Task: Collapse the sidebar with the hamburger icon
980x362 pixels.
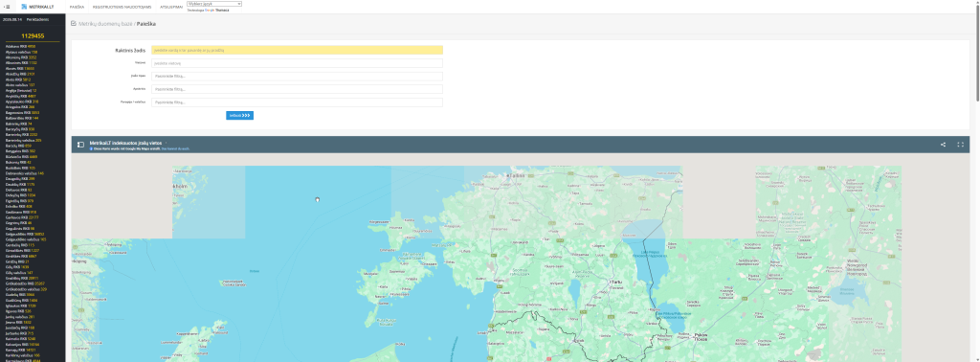Action: [7, 7]
